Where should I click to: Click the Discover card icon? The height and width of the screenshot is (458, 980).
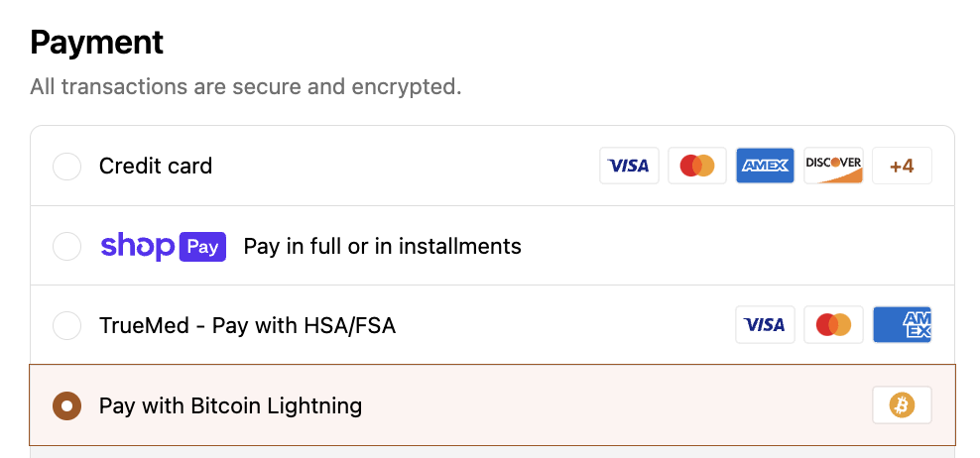833,167
